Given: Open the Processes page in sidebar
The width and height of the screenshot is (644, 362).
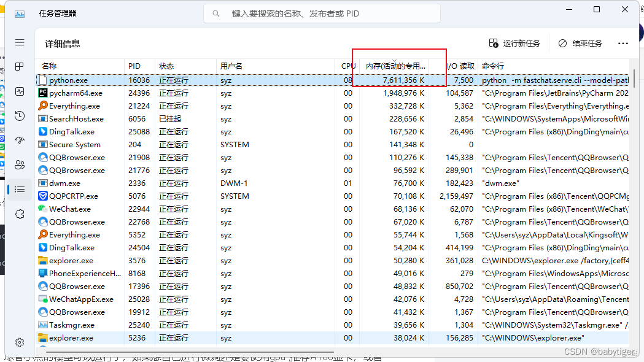Looking at the screenshot, I should click(x=20, y=66).
